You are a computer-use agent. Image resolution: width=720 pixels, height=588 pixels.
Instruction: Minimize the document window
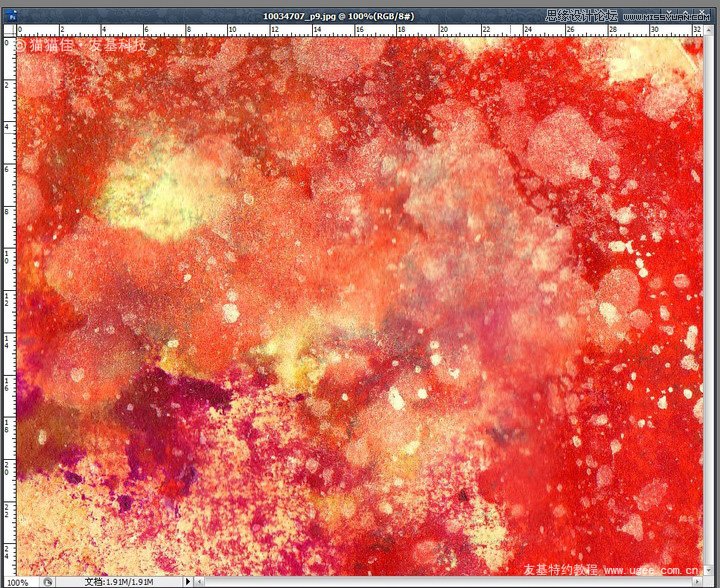[x=669, y=12]
